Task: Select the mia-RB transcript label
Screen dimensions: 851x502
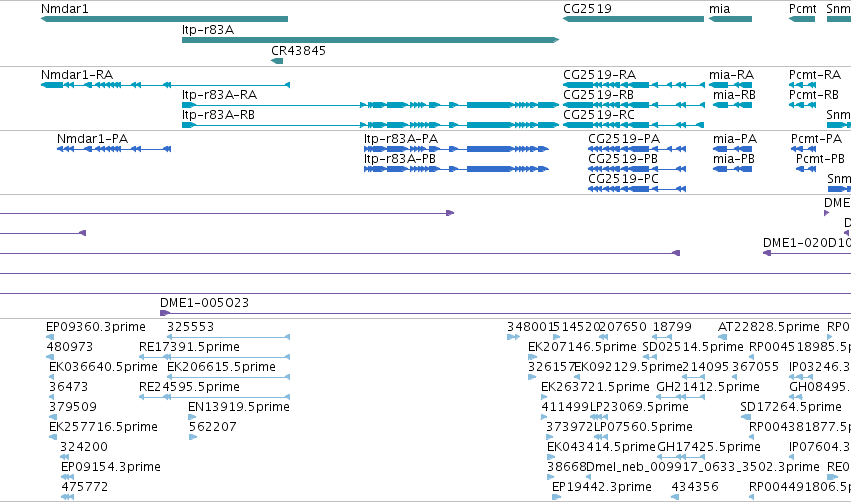Action: coord(734,94)
